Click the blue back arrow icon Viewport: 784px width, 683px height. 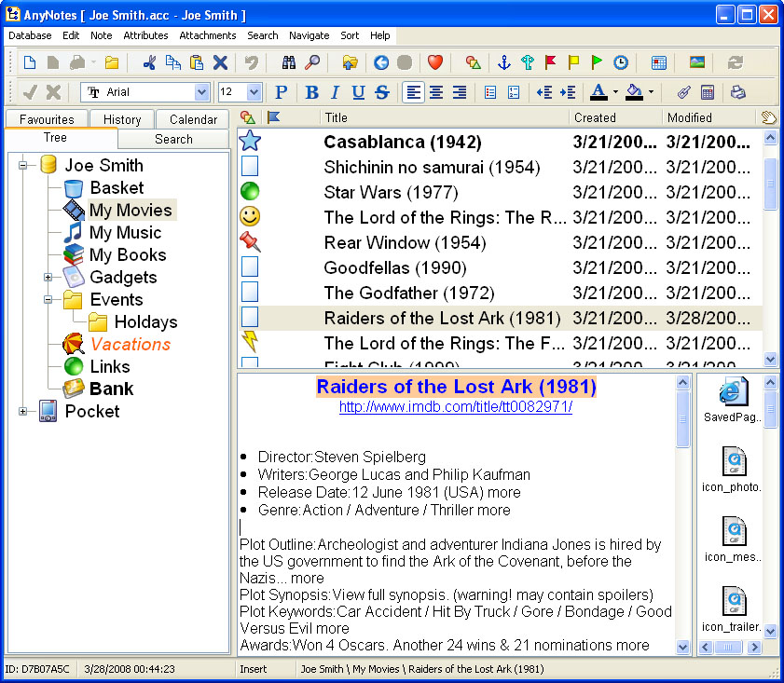pos(380,62)
